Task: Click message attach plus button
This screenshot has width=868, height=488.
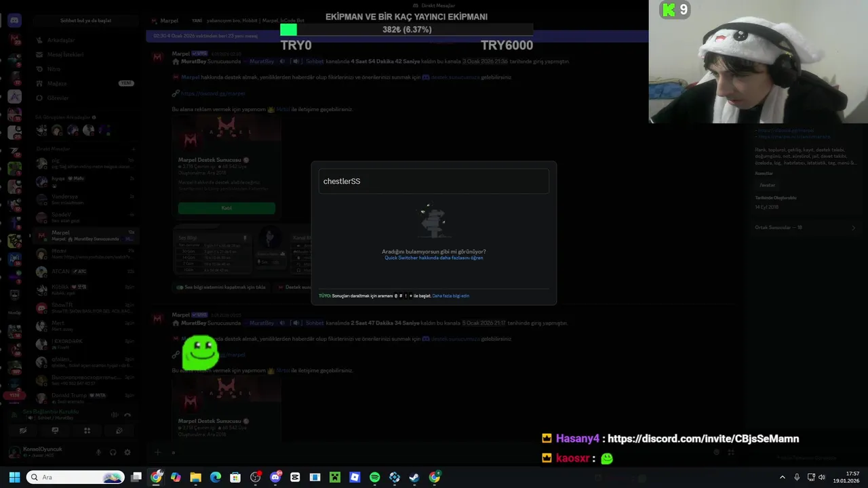Action: 157,452
